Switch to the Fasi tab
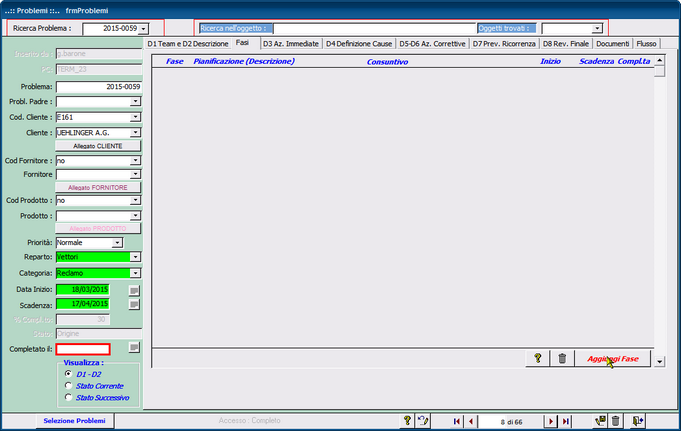This screenshot has height=431, width=681. pos(242,43)
